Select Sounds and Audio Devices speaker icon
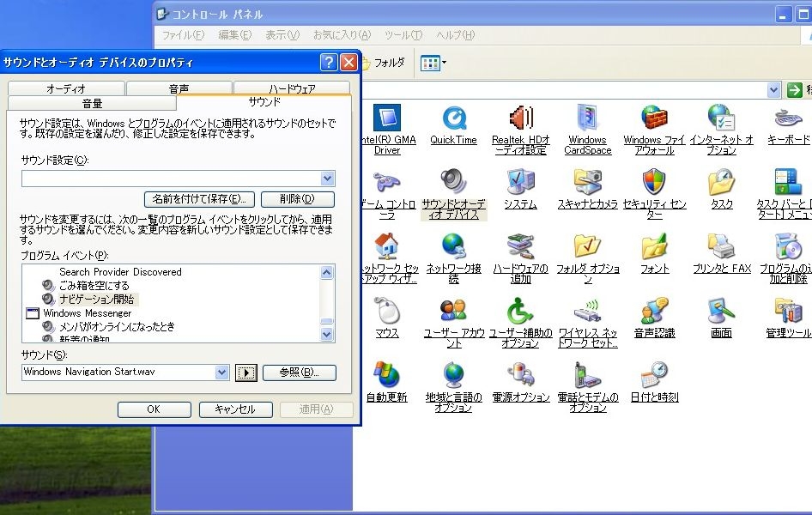This screenshot has height=515, width=812. [454, 182]
